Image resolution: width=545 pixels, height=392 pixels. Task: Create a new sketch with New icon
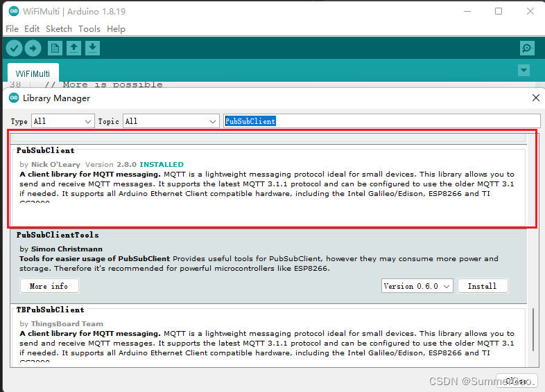click(x=55, y=48)
